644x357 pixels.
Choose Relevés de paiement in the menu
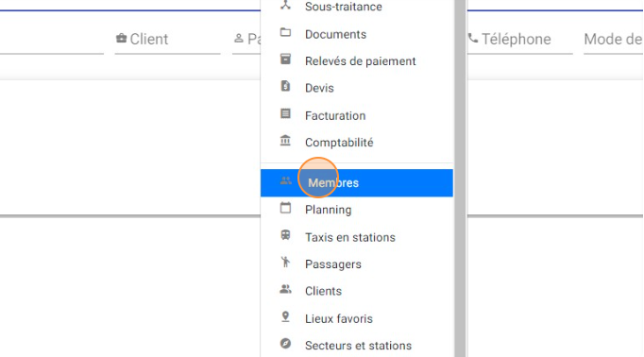tap(357, 60)
